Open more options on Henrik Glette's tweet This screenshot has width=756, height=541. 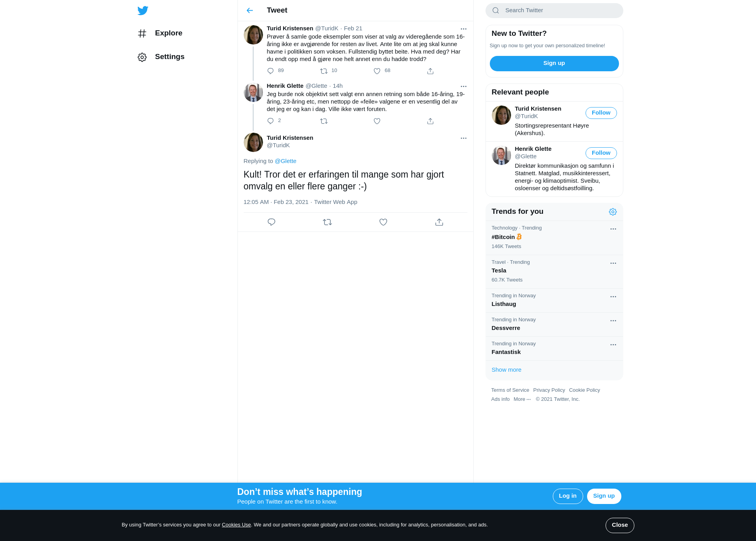463,86
